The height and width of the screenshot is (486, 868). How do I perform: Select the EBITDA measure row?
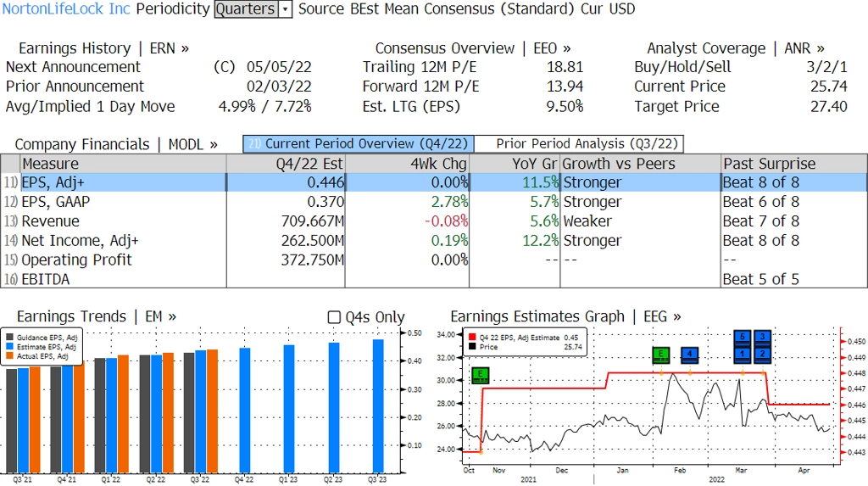click(434, 279)
